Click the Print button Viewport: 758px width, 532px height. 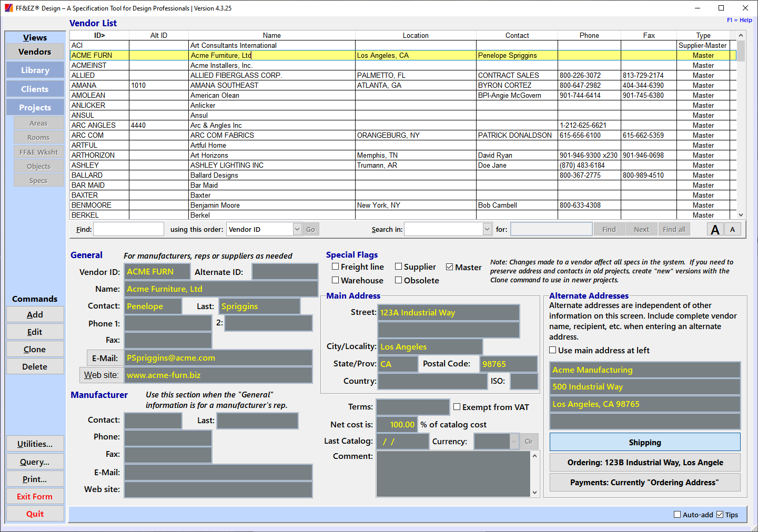(35, 479)
